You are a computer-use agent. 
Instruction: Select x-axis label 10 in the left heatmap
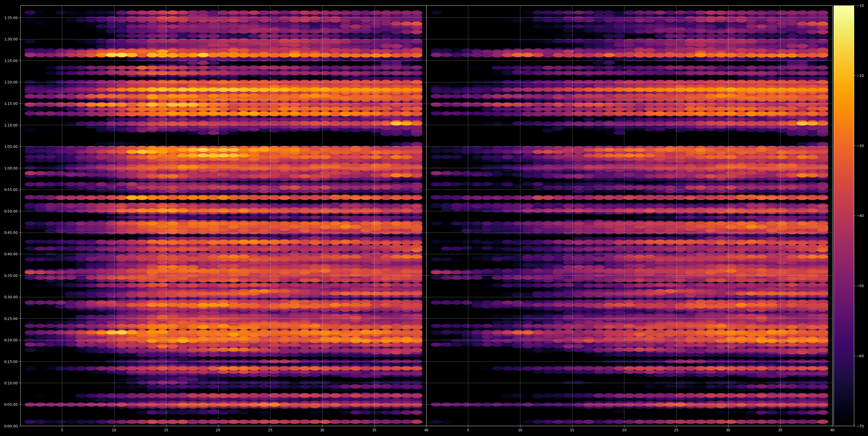pyautogui.click(x=114, y=430)
